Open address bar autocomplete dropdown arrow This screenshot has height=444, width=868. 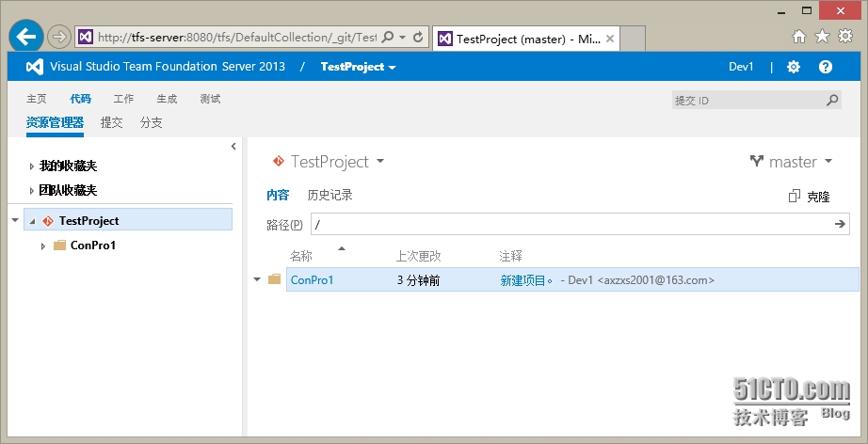402,38
